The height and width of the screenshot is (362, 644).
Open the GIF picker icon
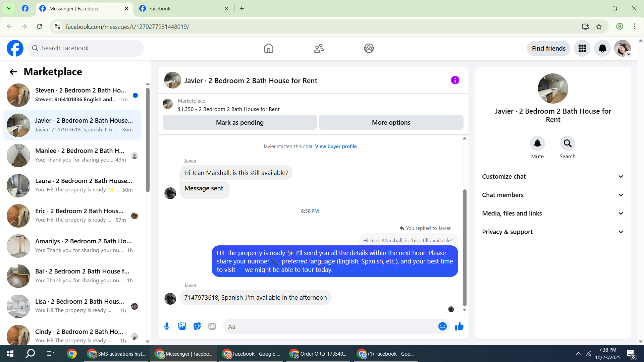(x=212, y=326)
